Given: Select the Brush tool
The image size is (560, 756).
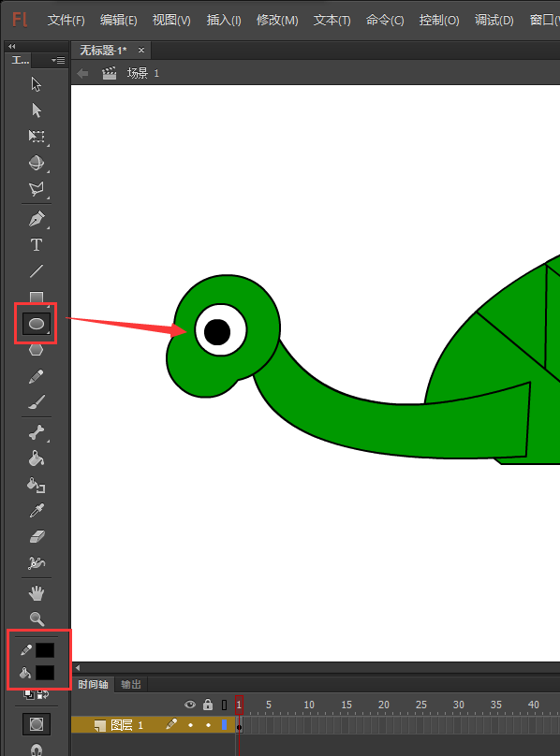Looking at the screenshot, I should coord(37,402).
